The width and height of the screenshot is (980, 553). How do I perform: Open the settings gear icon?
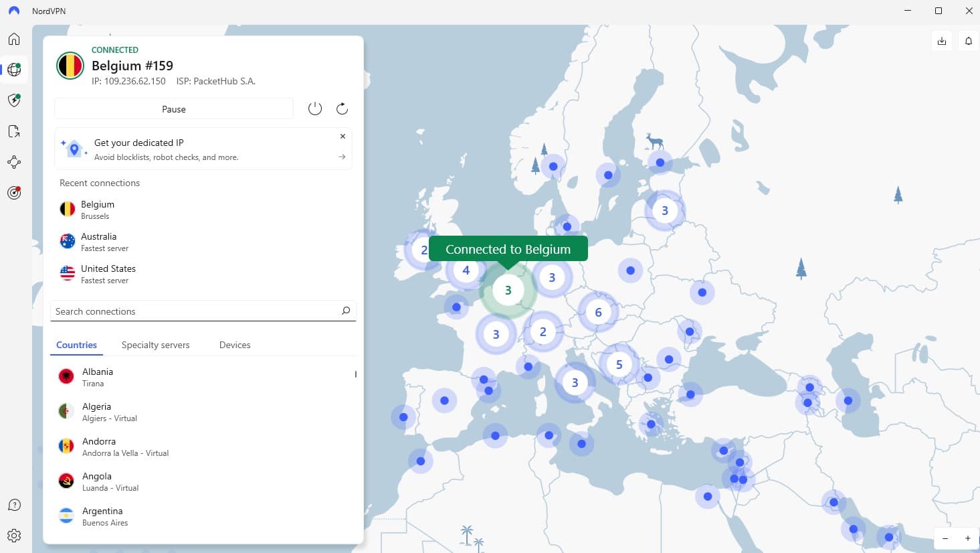point(14,536)
